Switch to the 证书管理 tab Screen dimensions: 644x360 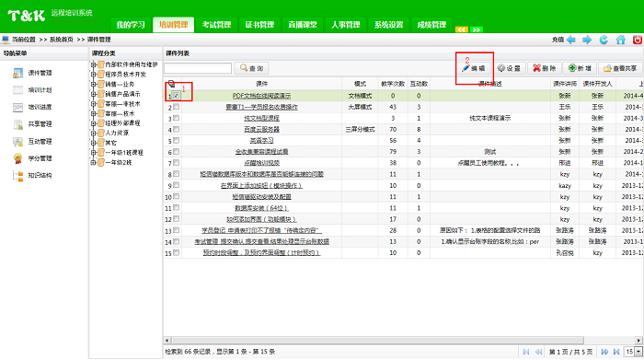259,25
